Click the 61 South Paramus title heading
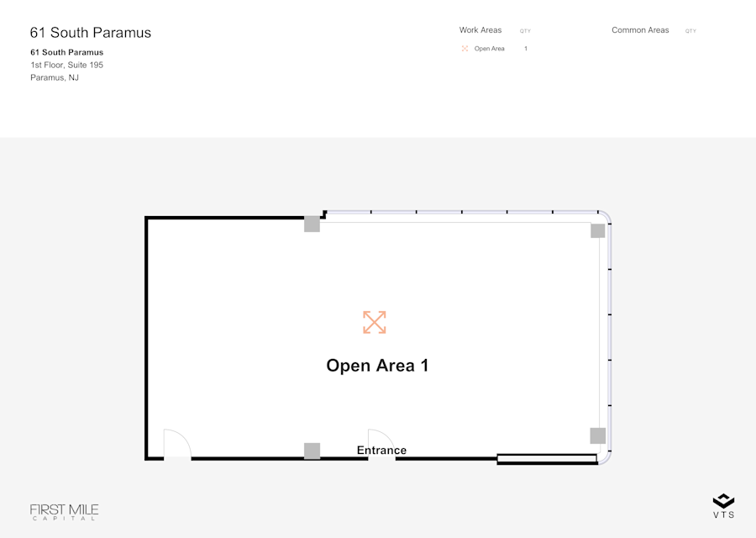Image resolution: width=756 pixels, height=538 pixels. (91, 32)
